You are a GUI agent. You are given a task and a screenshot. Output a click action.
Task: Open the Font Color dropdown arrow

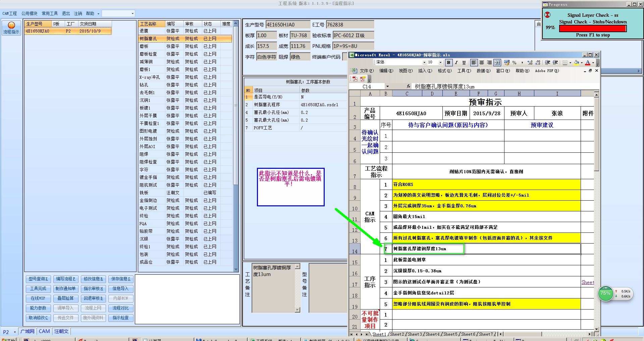[x=593, y=63]
